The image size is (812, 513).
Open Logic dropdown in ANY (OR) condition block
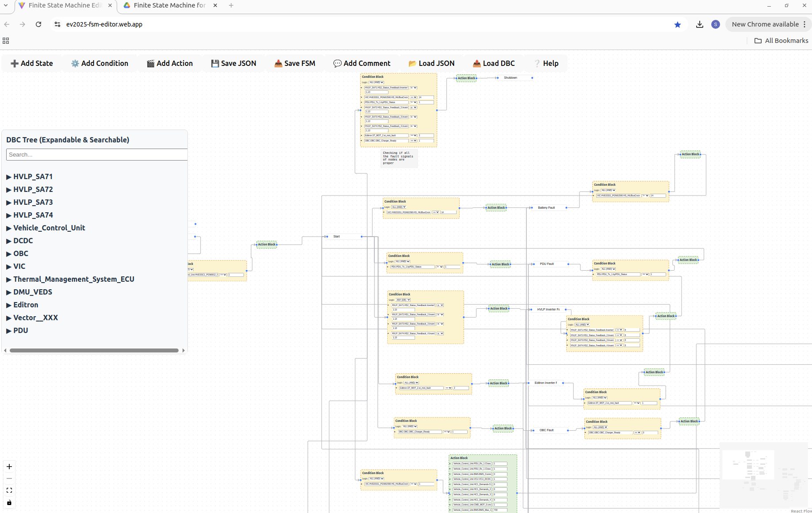(x=403, y=300)
